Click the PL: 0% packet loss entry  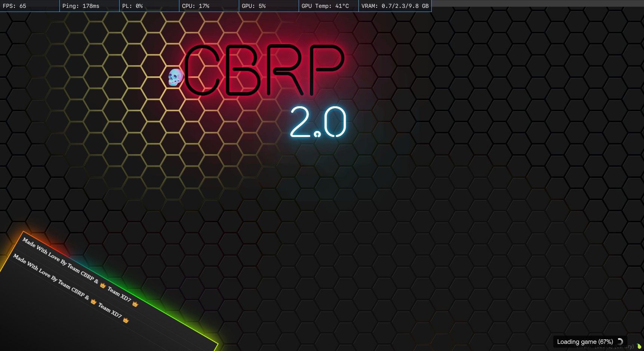[150, 6]
